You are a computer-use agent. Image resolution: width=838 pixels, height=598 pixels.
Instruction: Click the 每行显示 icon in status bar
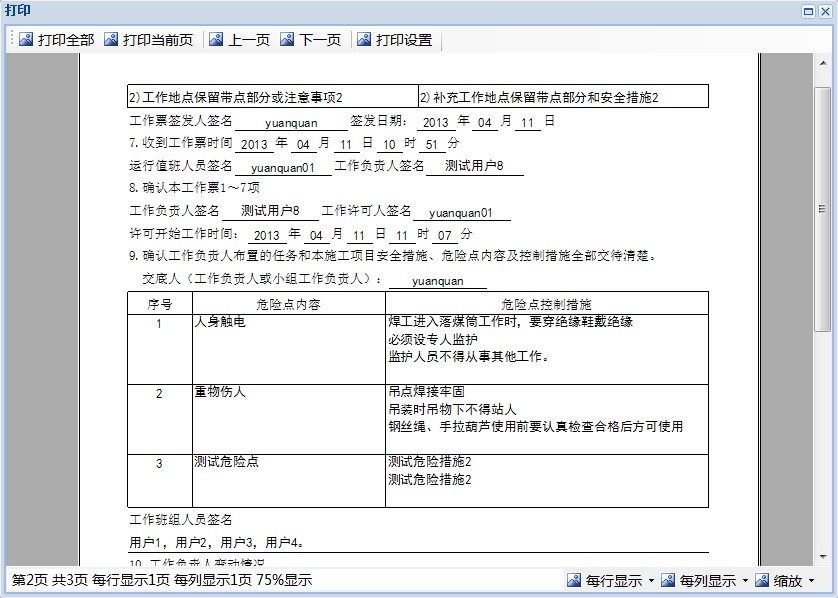click(x=574, y=580)
